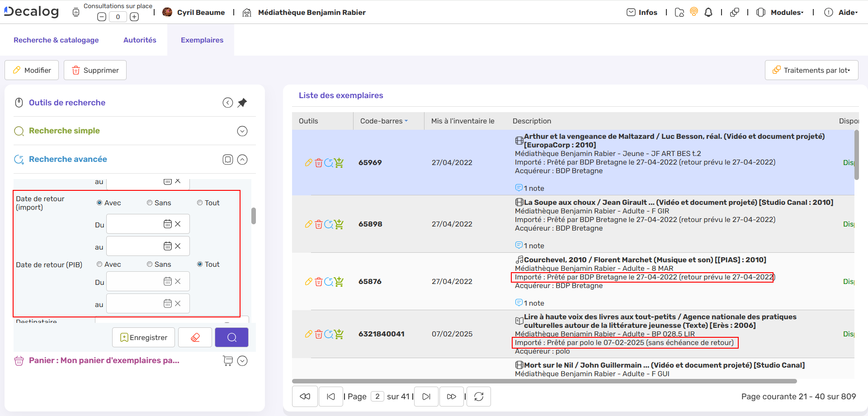Launch Traitements par lot
Image resolution: width=868 pixels, height=416 pixels.
[x=811, y=70]
